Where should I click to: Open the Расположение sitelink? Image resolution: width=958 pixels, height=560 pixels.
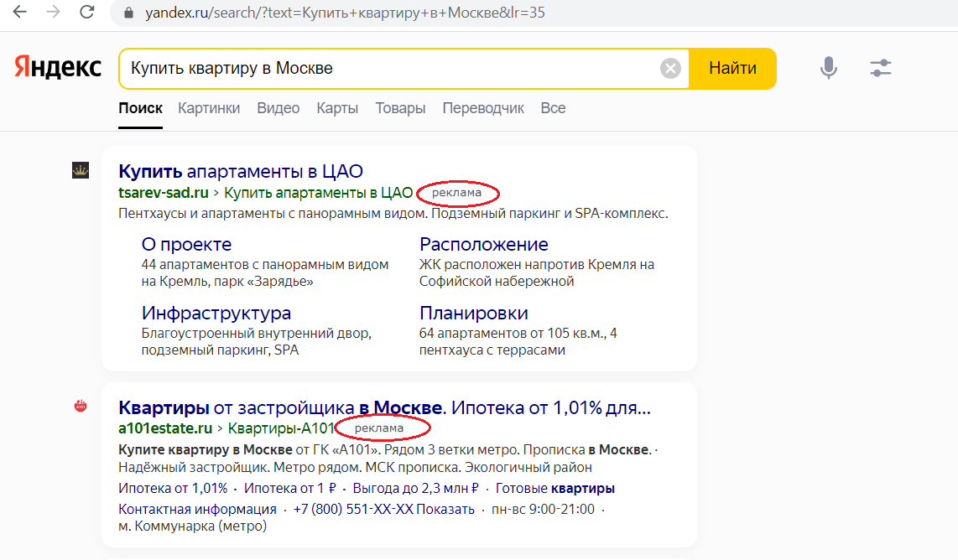[x=483, y=244]
